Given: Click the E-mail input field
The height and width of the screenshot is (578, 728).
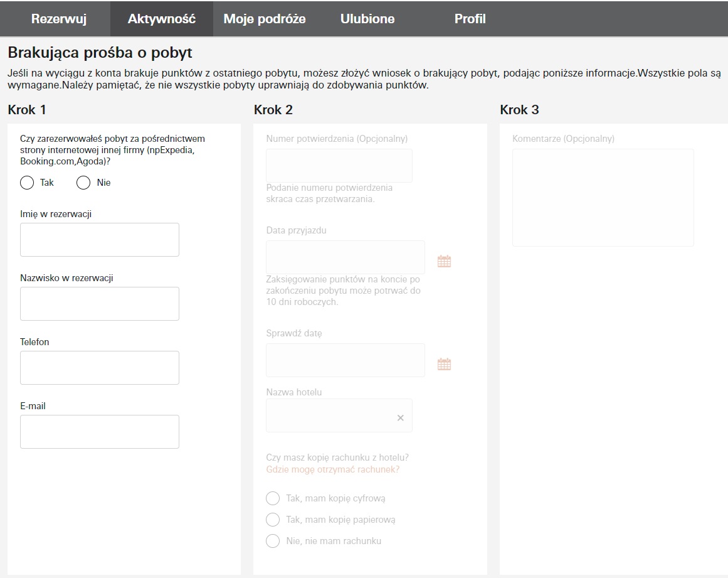Looking at the screenshot, I should tap(99, 432).
